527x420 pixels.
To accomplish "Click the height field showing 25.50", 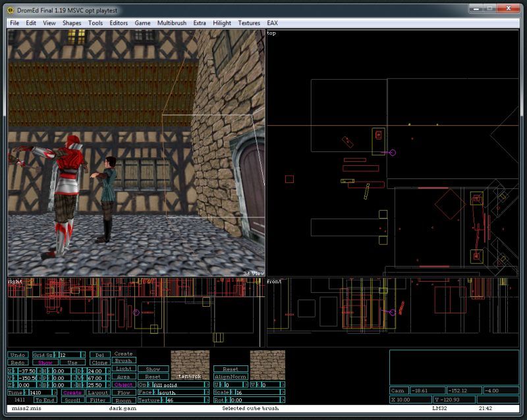I will click(96, 385).
